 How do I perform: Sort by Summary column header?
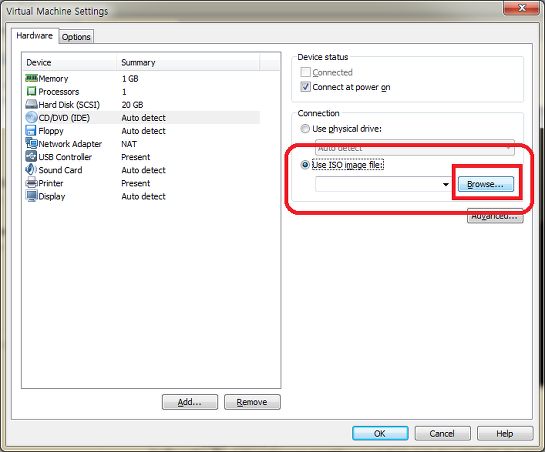pyautogui.click(x=188, y=63)
